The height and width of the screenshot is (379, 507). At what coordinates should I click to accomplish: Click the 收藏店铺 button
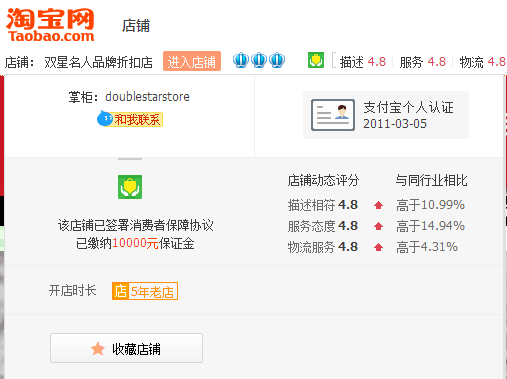126,348
